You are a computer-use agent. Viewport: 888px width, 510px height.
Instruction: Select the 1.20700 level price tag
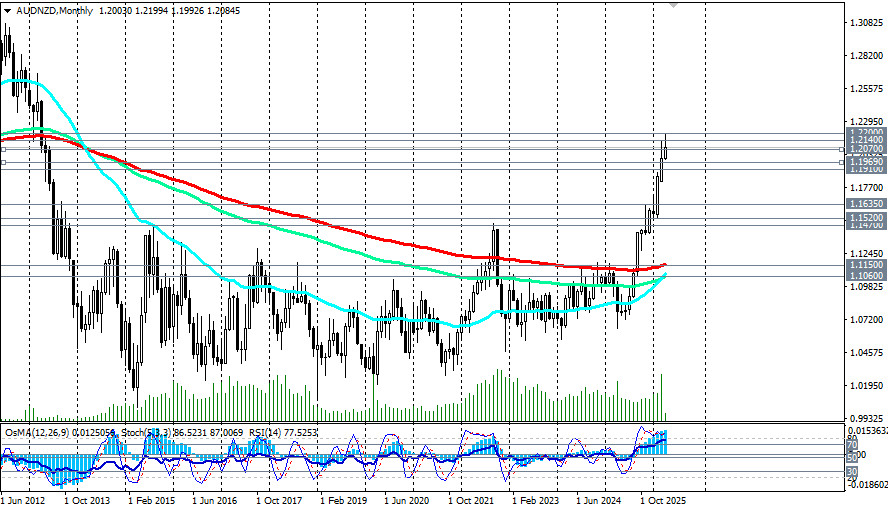pyautogui.click(x=866, y=149)
